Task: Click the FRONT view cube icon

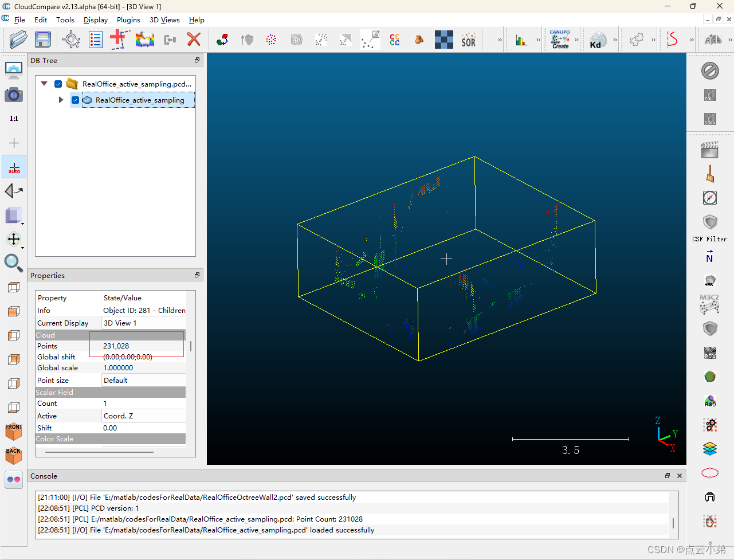Action: 14,431
